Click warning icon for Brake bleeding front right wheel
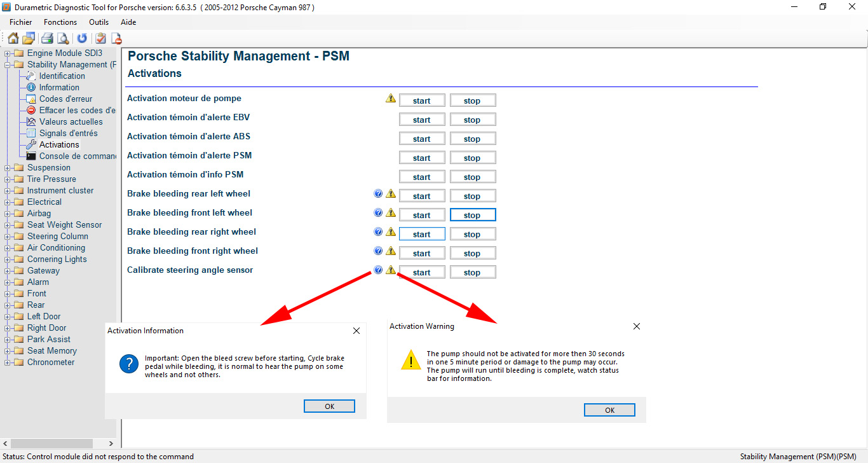Viewport: 868px width, 463px height. (x=391, y=251)
